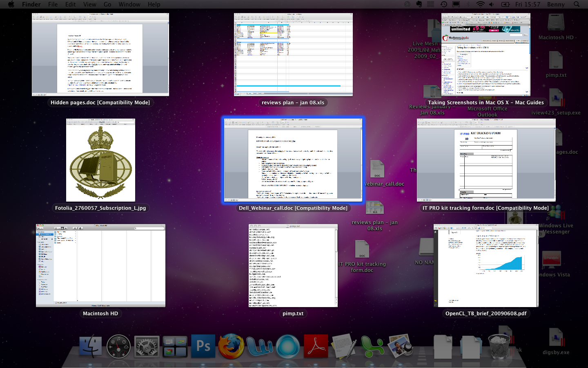
Task: Open the Go menu
Action: [107, 4]
